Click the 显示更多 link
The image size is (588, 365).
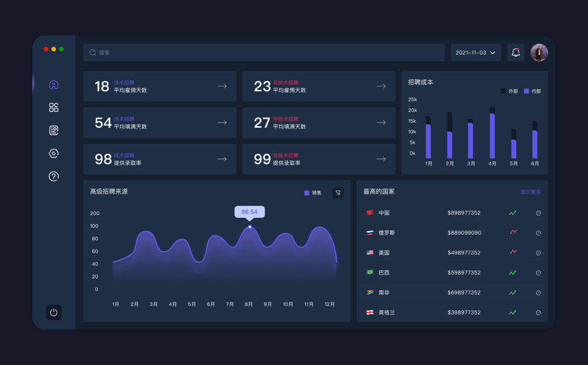[531, 192]
